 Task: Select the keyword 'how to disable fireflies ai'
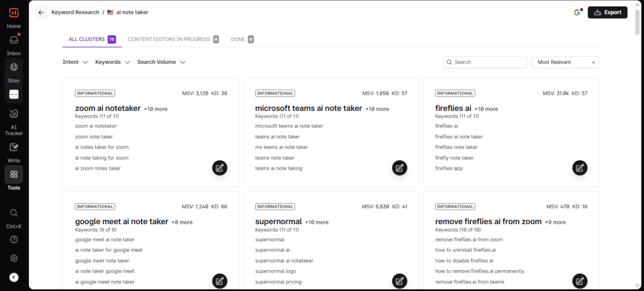coord(464,261)
